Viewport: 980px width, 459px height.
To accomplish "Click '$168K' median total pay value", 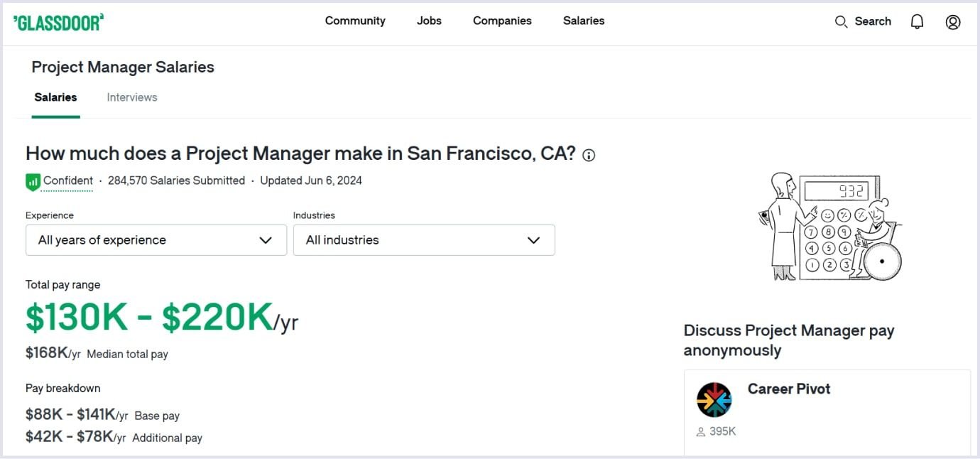I will pyautogui.click(x=46, y=352).
